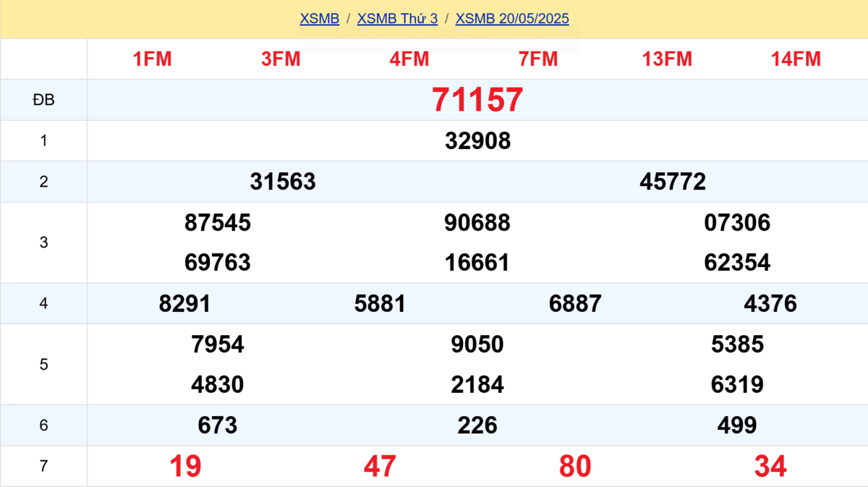868x487 pixels.
Task: Click the ĐB row label
Action: (43, 101)
